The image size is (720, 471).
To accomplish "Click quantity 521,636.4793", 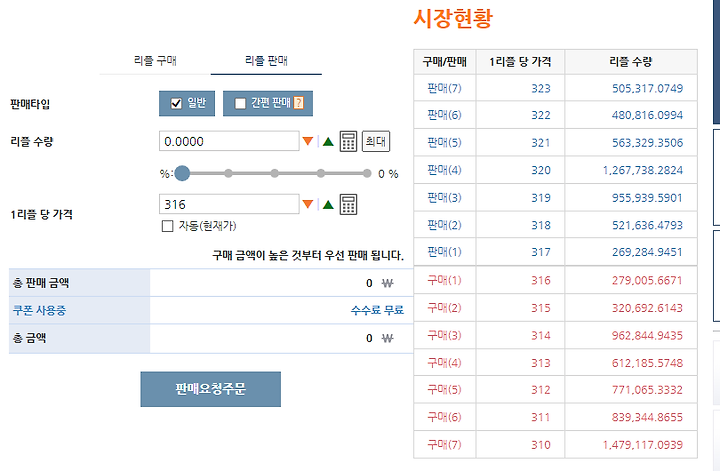I will [647, 225].
